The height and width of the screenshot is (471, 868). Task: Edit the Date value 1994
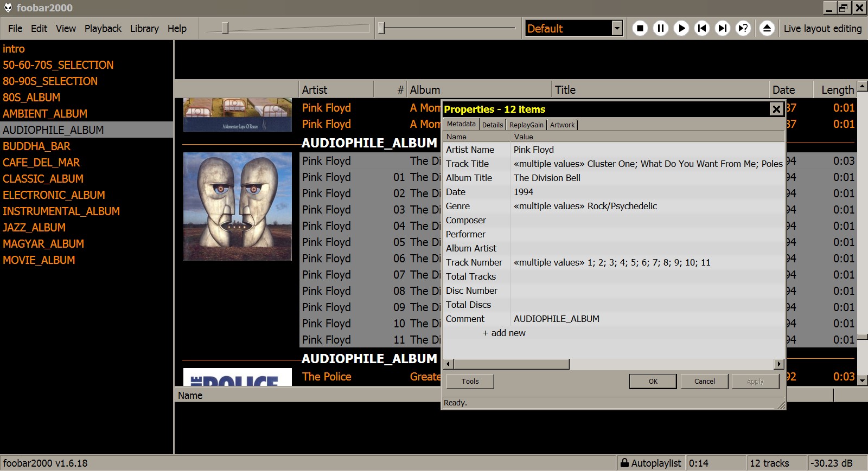[648, 192]
